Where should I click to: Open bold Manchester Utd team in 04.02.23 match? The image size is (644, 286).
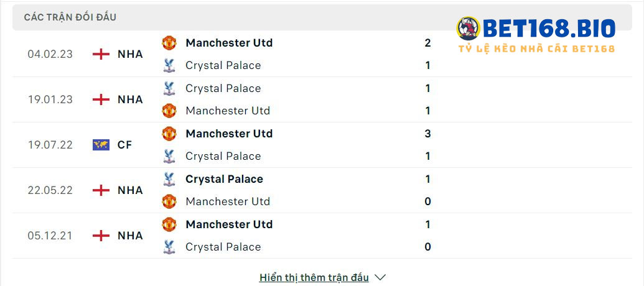point(229,43)
